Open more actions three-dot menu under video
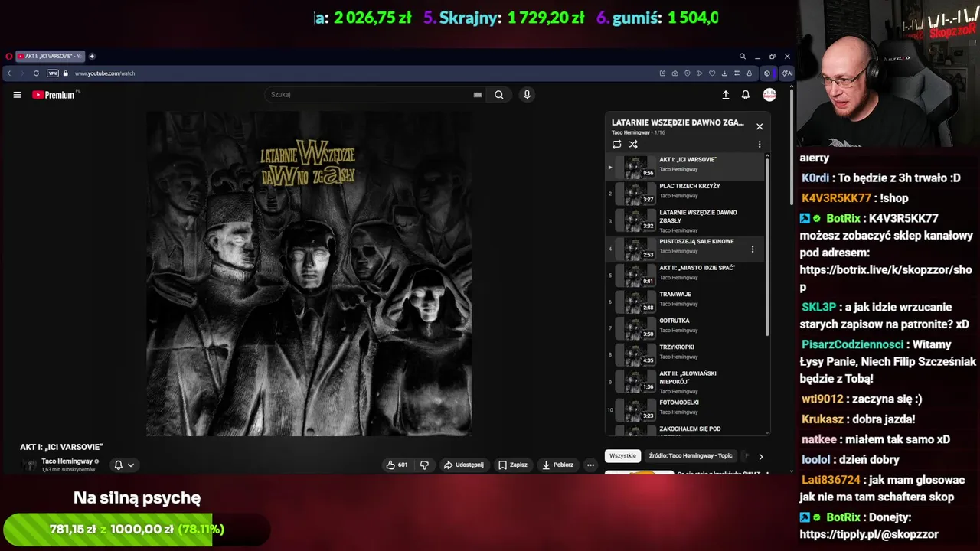 click(x=590, y=465)
